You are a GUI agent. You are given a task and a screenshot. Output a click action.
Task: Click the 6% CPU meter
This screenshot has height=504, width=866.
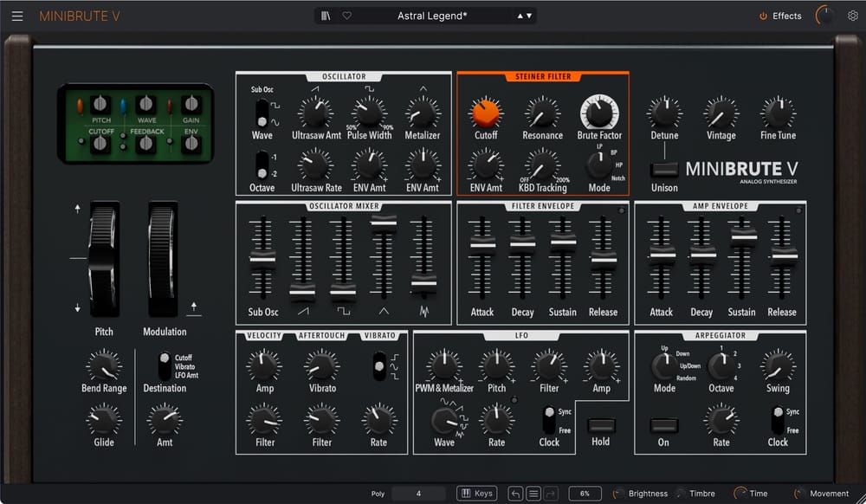pyautogui.click(x=585, y=494)
